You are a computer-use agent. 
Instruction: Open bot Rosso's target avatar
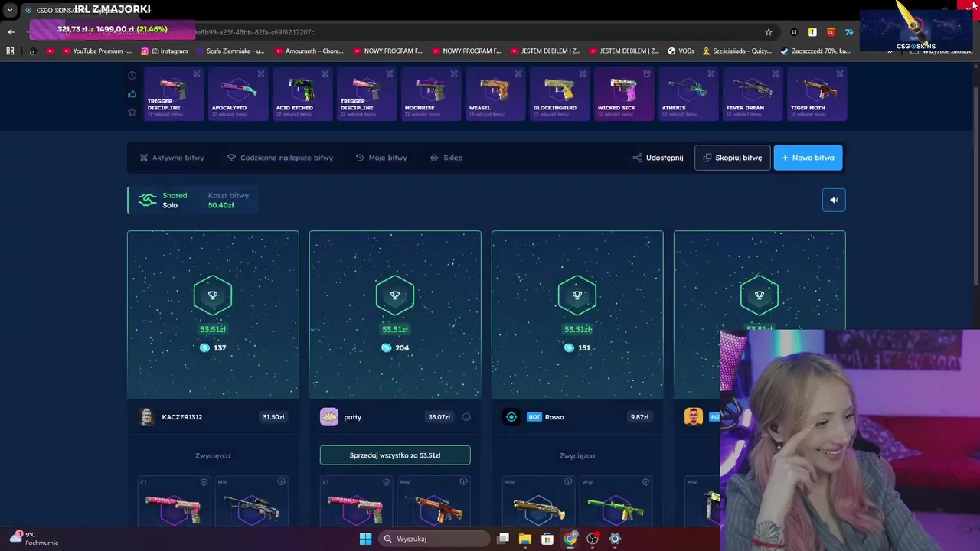click(x=511, y=417)
